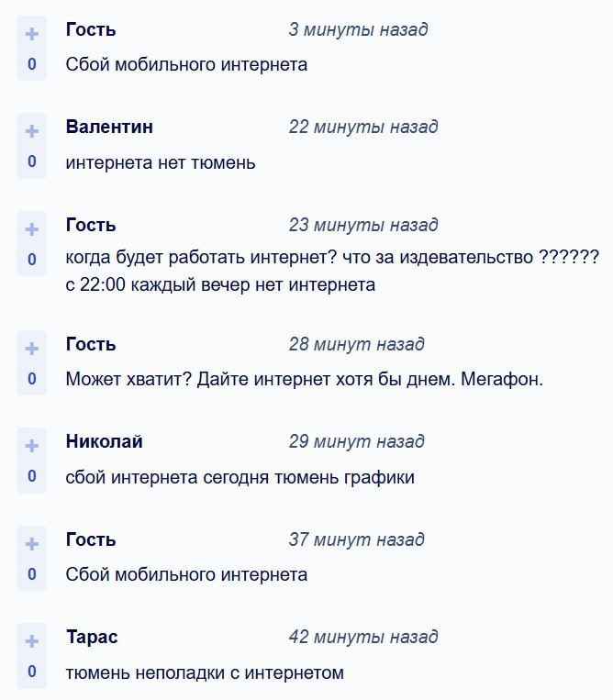Click the vote count under Валентин's plus icon
The width and height of the screenshot is (613, 700).
click(32, 162)
